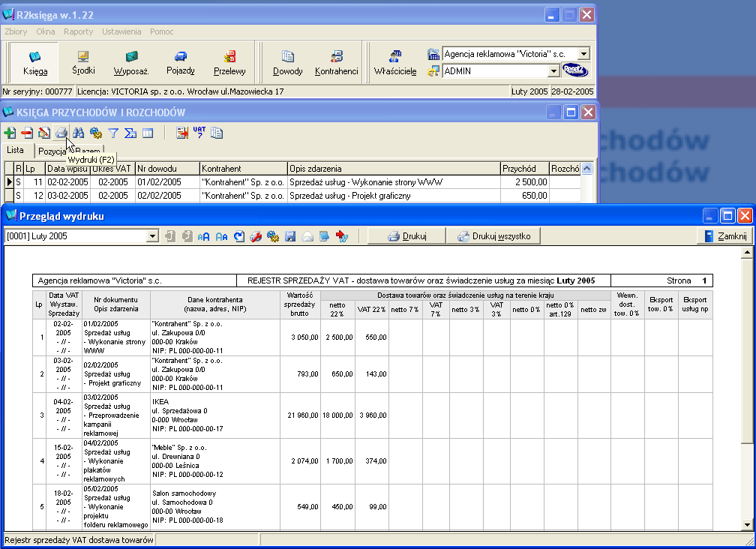
Task: Click the Drukuj button
Action: 407,236
